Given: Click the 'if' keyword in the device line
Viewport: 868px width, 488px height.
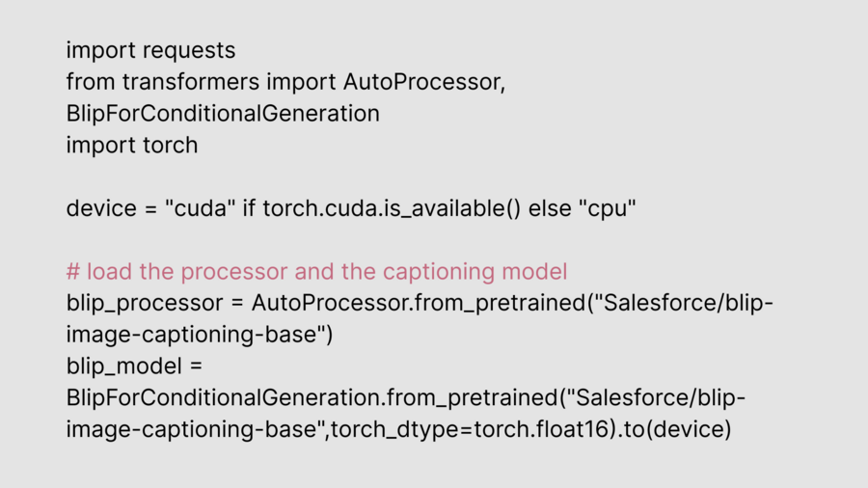Looking at the screenshot, I should click(x=247, y=208).
